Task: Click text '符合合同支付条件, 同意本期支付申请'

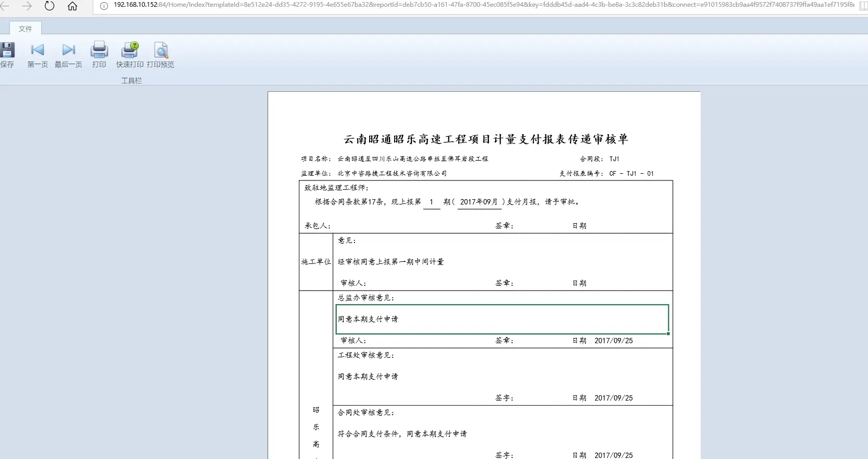Action: [402, 434]
